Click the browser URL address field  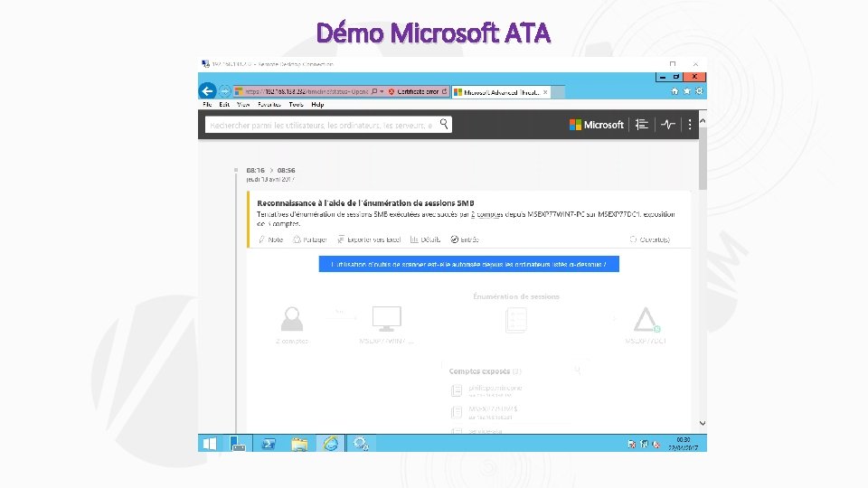point(306,91)
